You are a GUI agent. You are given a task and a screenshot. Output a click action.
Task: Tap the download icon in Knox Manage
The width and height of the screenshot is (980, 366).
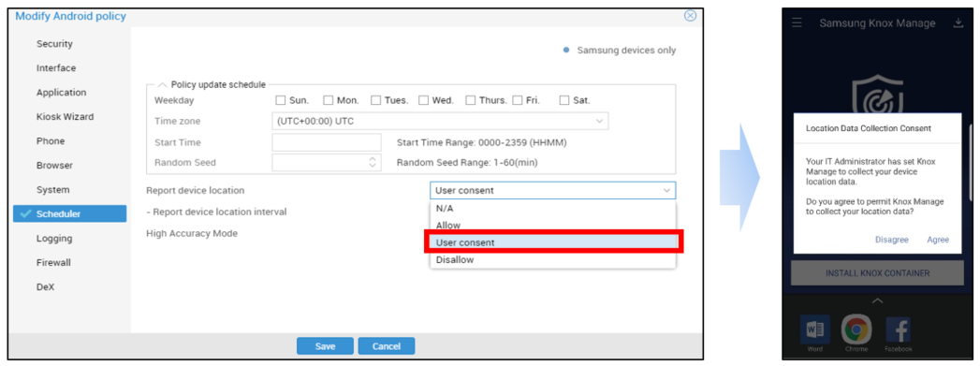pos(958,23)
